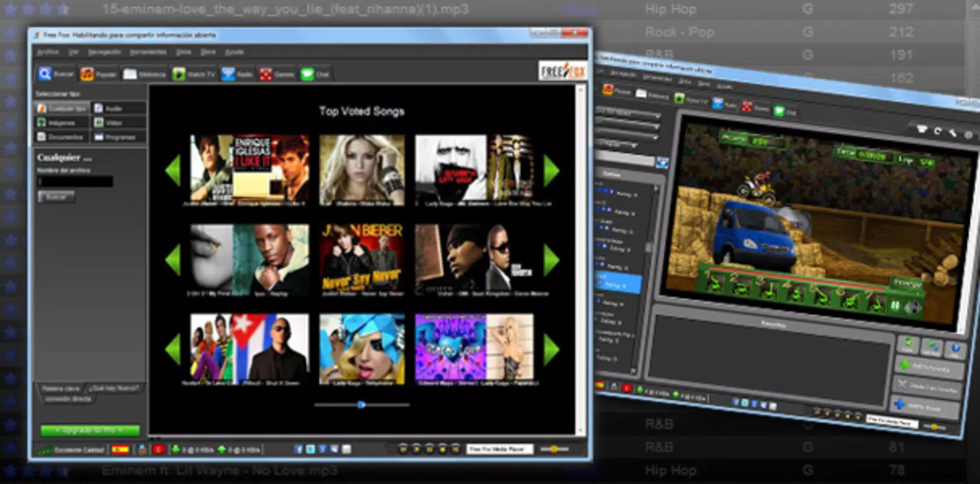Open the Archivo menu
The image size is (980, 484).
tap(48, 52)
